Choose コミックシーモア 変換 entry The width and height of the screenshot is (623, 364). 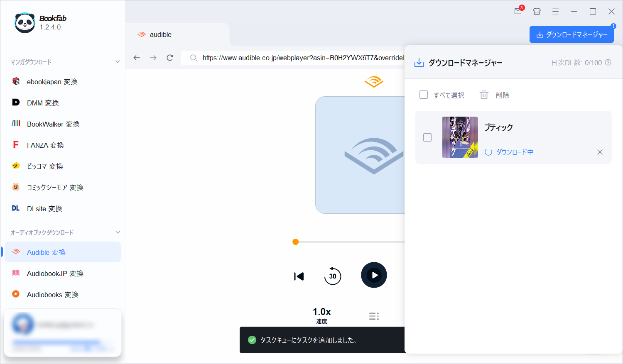pyautogui.click(x=62, y=188)
